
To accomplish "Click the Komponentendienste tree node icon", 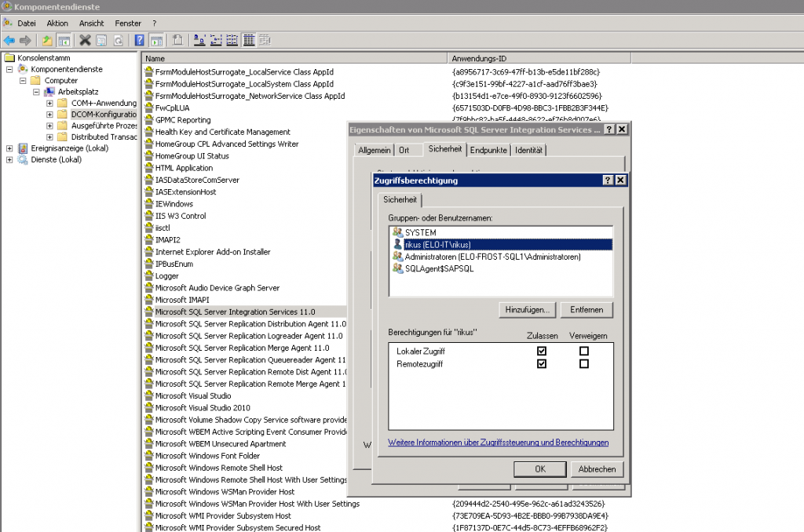I will (23, 69).
